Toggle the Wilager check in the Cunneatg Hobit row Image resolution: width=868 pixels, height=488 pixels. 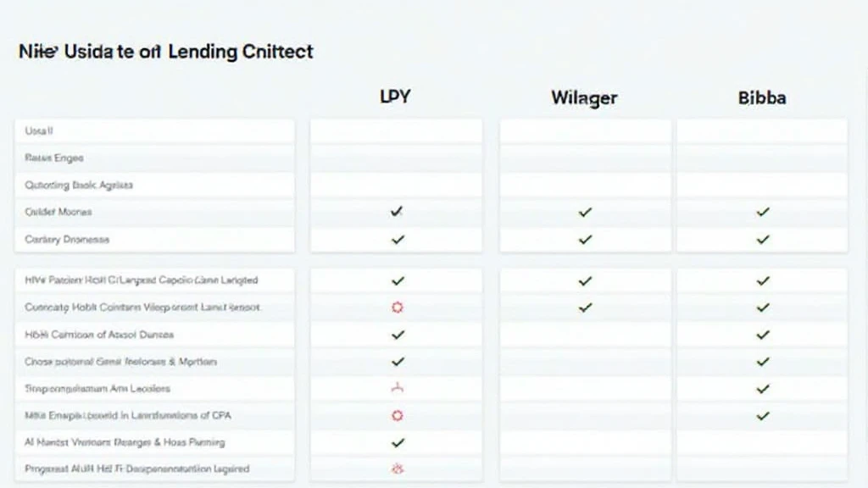point(585,308)
